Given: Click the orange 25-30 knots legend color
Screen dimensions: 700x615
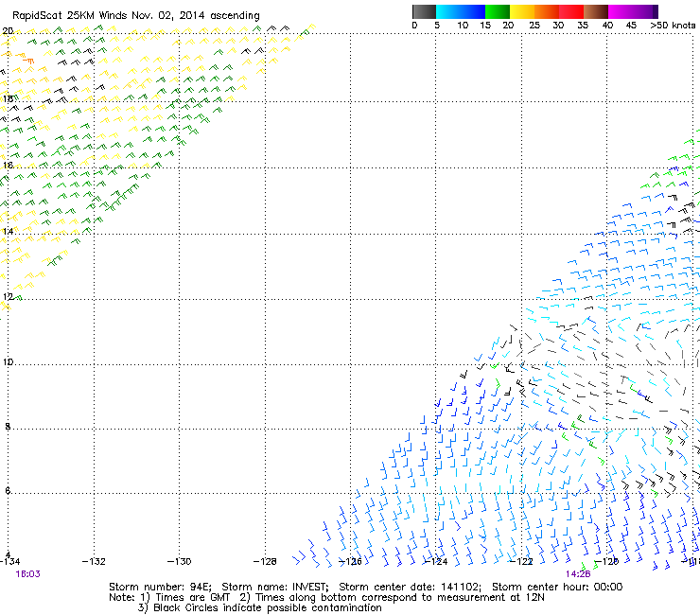Looking at the screenshot, I should click(x=547, y=11).
